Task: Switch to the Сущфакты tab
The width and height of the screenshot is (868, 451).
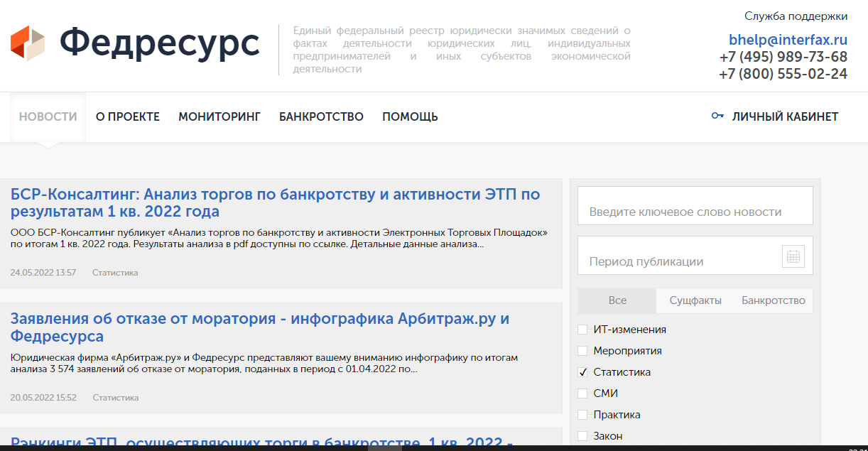Action: (x=695, y=300)
